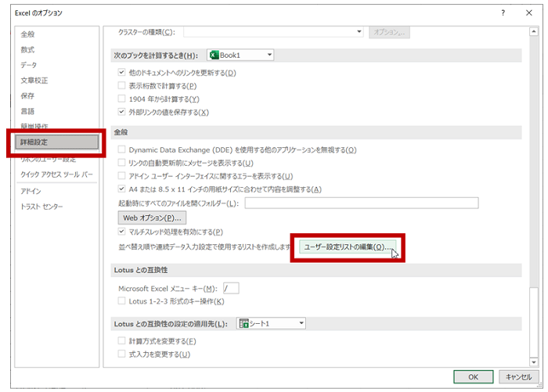Select 詳細設定 in the sidebar
548x392 pixels.
coord(56,142)
